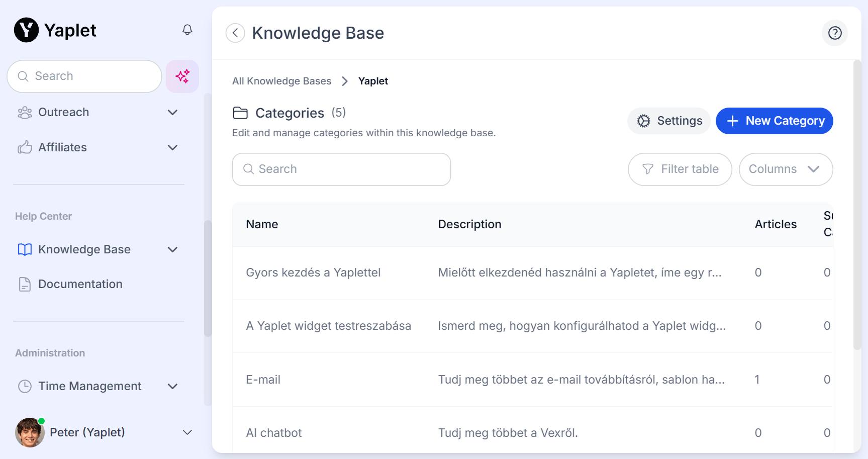
Task: Create a New Category
Action: 774,121
